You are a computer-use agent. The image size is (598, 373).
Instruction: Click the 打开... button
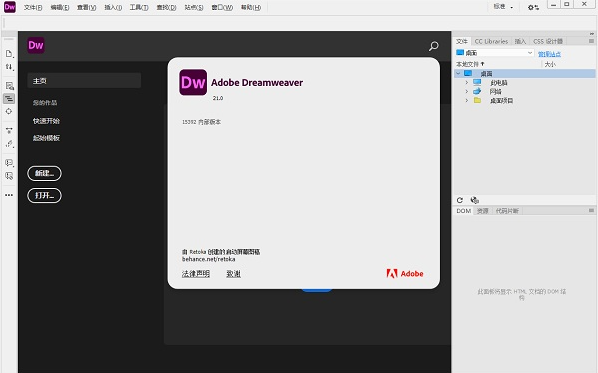coord(44,195)
